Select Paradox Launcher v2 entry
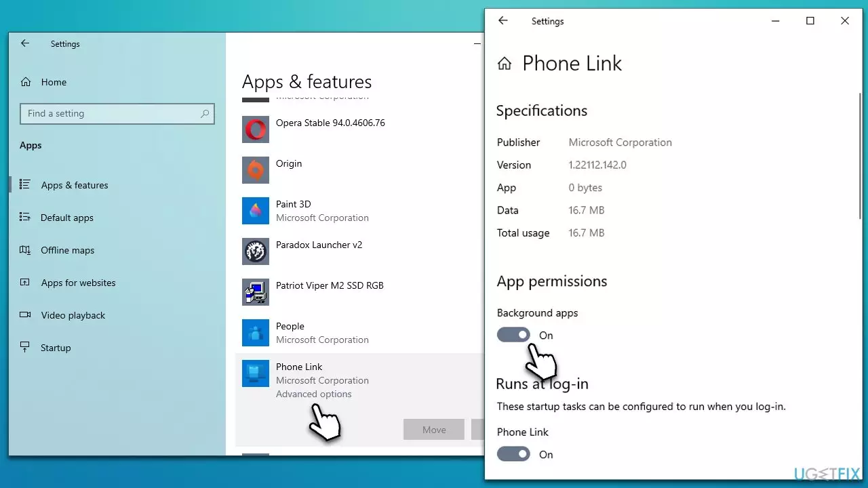 [319, 245]
